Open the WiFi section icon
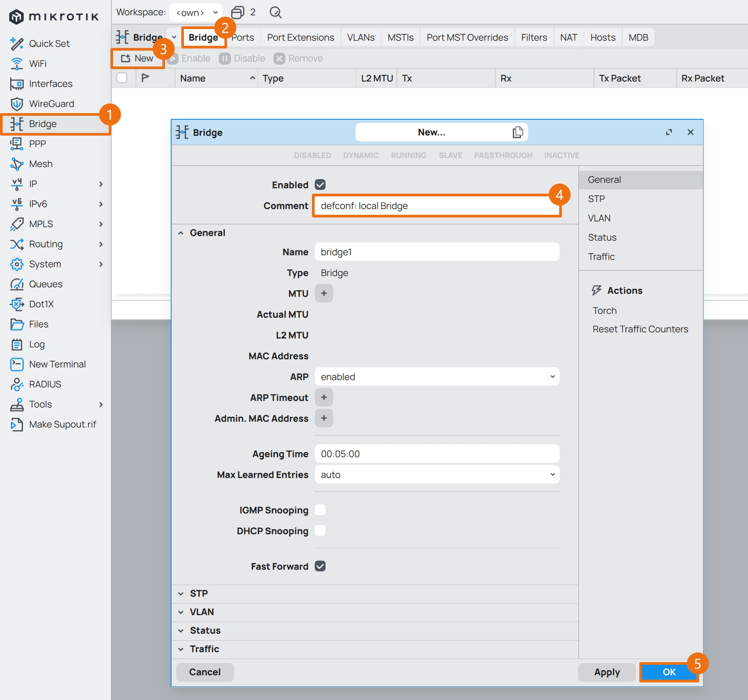This screenshot has height=700, width=748. [17, 64]
